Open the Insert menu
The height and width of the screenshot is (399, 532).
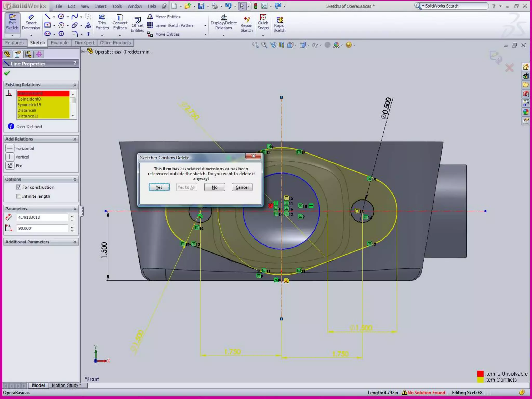coord(100,6)
